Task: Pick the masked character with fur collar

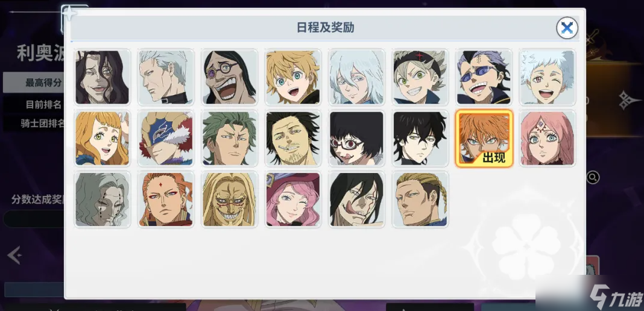Action: pos(166,139)
